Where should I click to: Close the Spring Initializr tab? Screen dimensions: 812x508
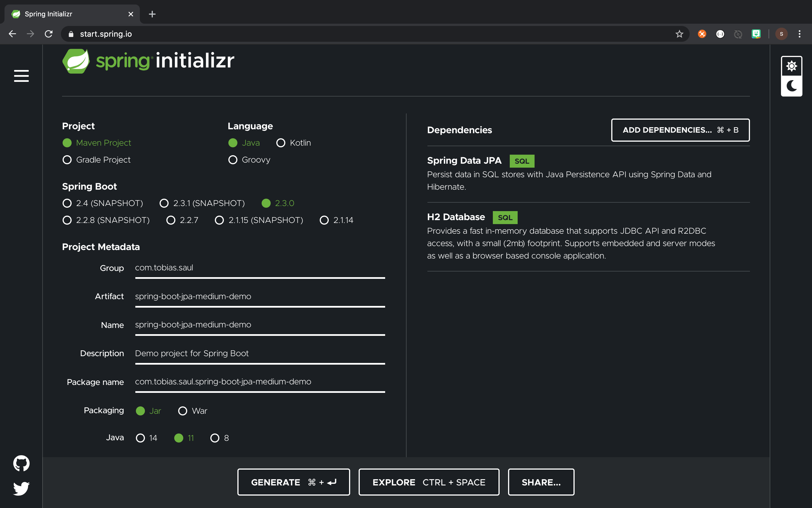[131, 14]
